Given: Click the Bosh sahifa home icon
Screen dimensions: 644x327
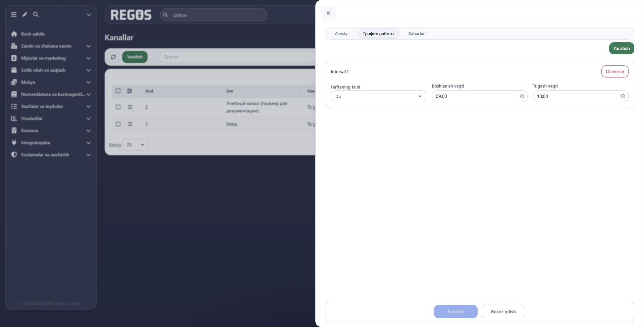Looking at the screenshot, I should click(x=14, y=34).
